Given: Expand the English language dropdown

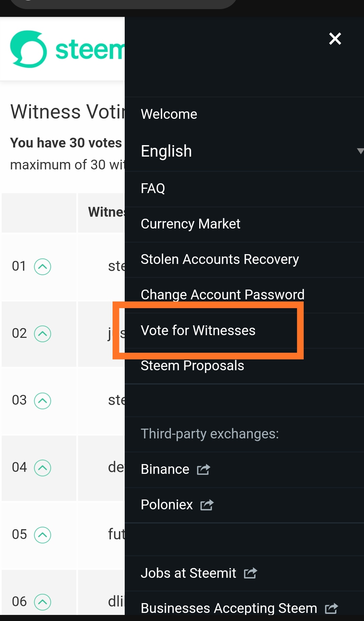Looking at the screenshot, I should 244,151.
